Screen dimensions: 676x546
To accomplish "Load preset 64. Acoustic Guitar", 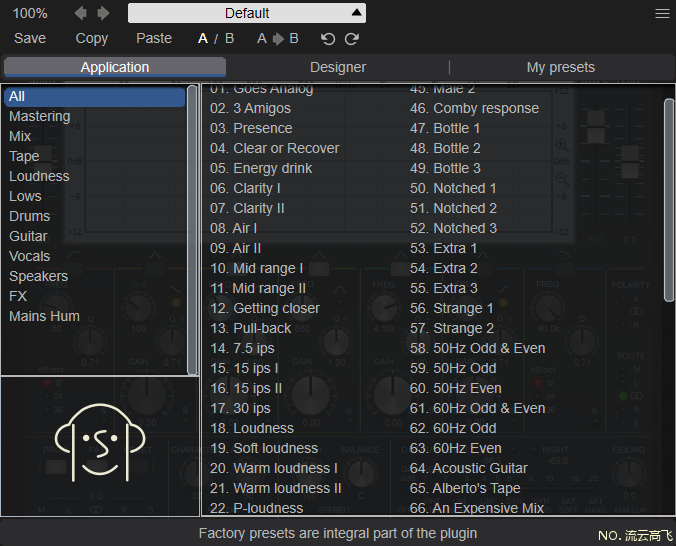I will click(469, 468).
